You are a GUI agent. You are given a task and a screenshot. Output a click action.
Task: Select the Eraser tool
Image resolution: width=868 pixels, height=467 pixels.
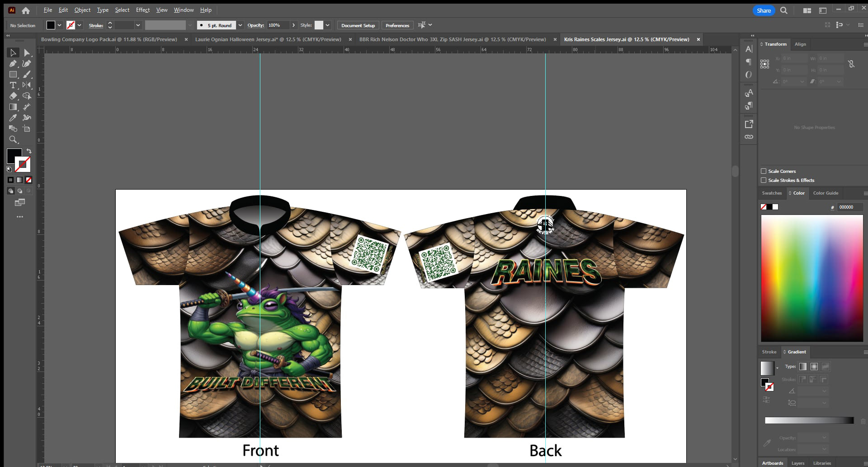coord(13,96)
